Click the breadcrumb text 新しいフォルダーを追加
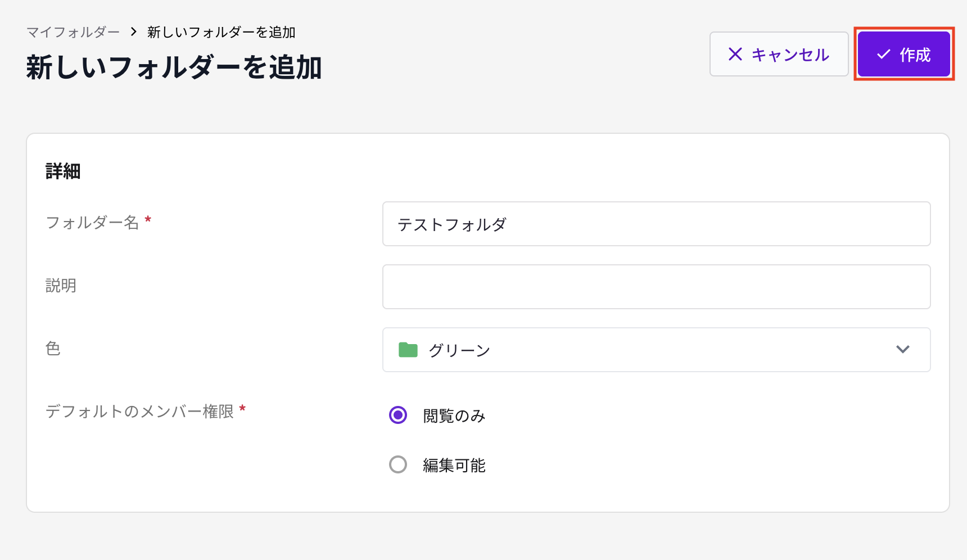Image resolution: width=967 pixels, height=560 pixels. [222, 32]
